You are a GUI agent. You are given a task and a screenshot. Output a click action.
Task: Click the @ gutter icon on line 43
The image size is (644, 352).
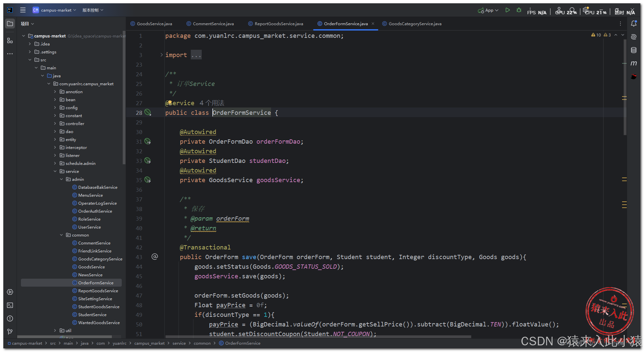(155, 256)
